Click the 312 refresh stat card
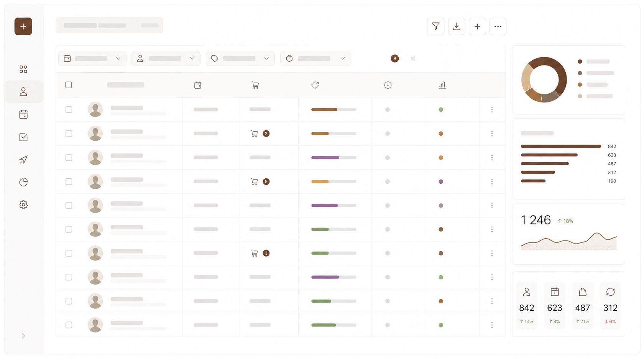The width and height of the screenshot is (644, 359). pos(610,306)
